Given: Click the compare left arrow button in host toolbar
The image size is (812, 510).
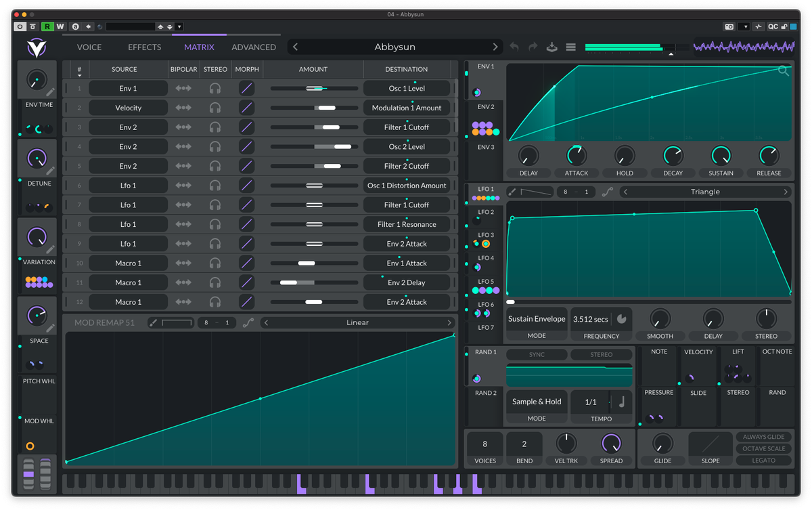Looking at the screenshot, I should [88, 26].
